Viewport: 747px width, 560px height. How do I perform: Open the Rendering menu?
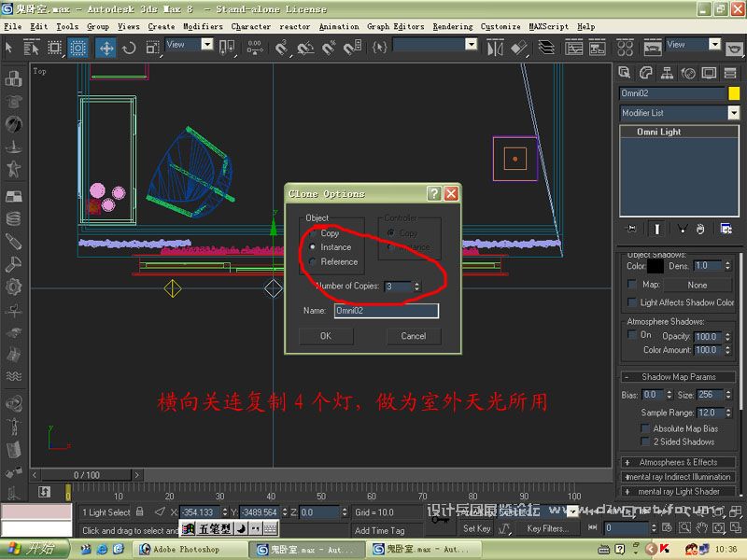coord(452,27)
